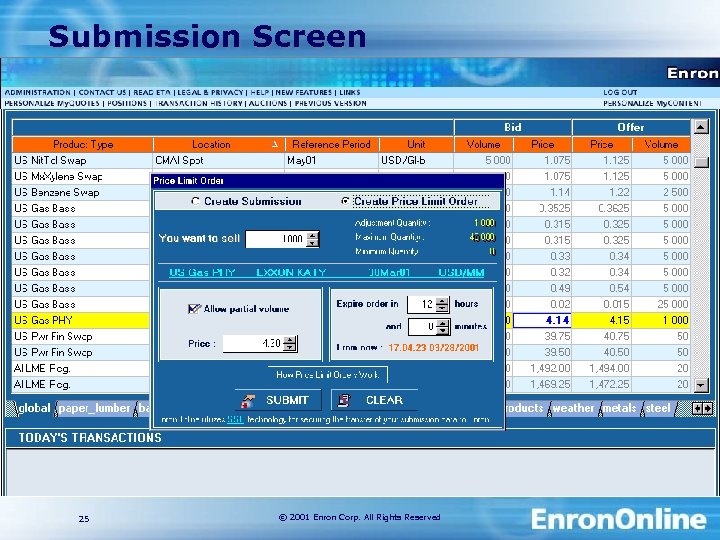
Task: Open READ ETA link
Action: tap(152, 92)
